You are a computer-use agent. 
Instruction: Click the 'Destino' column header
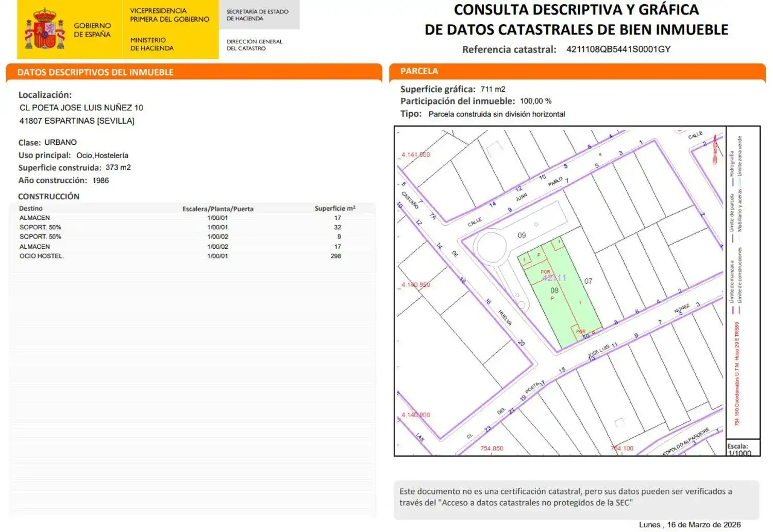coord(31,209)
